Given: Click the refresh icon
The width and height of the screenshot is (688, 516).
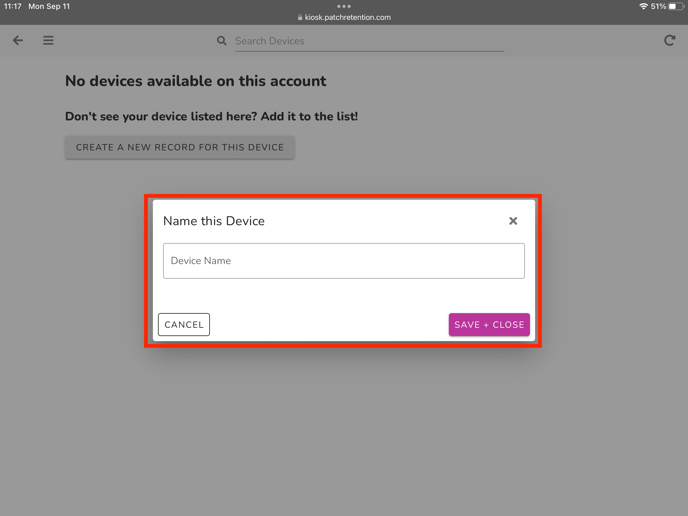Looking at the screenshot, I should [x=669, y=41].
